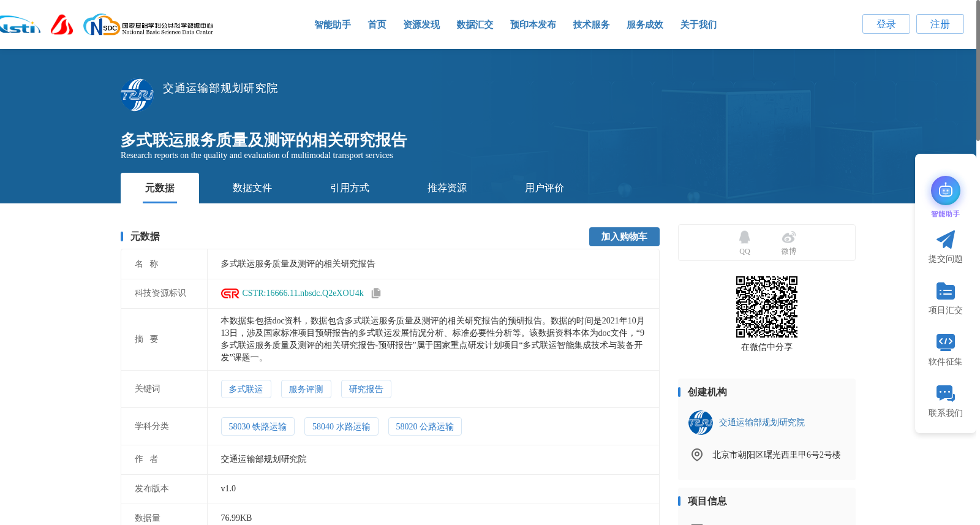
Task: Click the 登录 button
Action: (886, 24)
